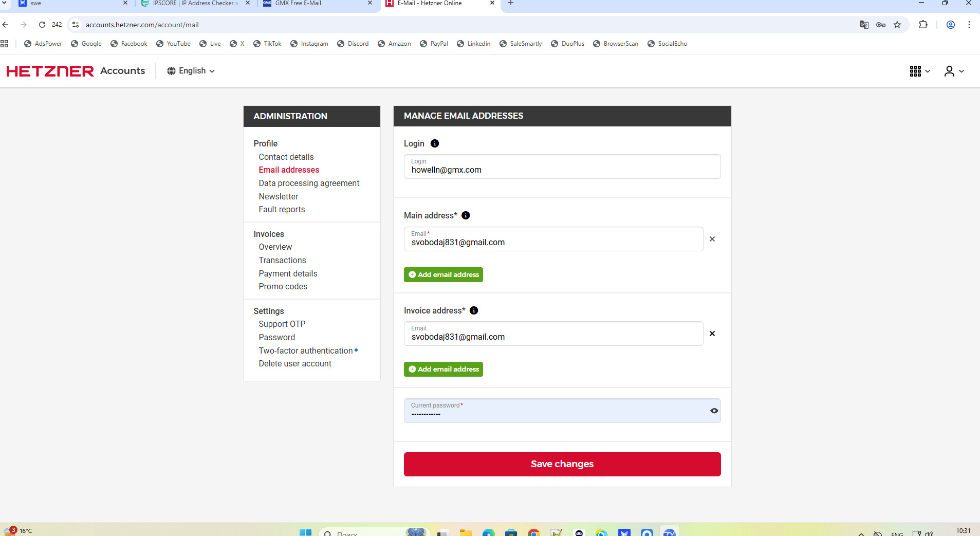The width and height of the screenshot is (980, 536).
Task: Click the Main address info icon
Action: pos(466,215)
